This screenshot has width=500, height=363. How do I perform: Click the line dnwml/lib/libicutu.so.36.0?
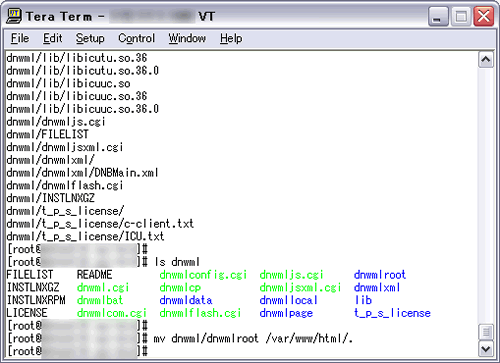pyautogui.click(x=83, y=71)
